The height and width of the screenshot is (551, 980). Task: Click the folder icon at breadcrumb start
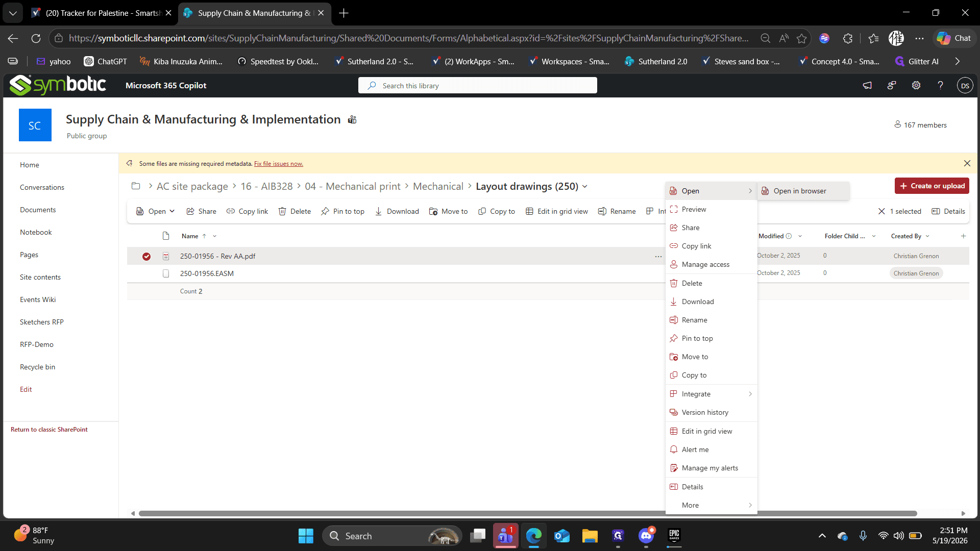136,186
